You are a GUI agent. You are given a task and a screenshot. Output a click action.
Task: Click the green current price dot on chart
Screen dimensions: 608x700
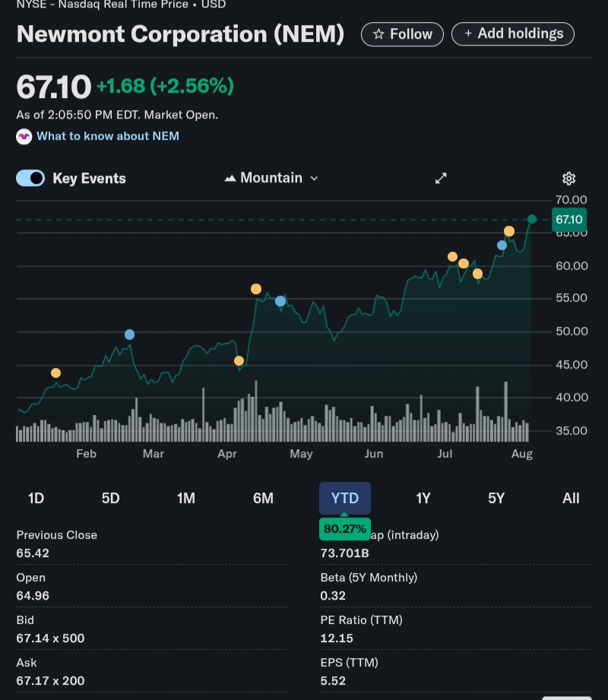(x=532, y=219)
